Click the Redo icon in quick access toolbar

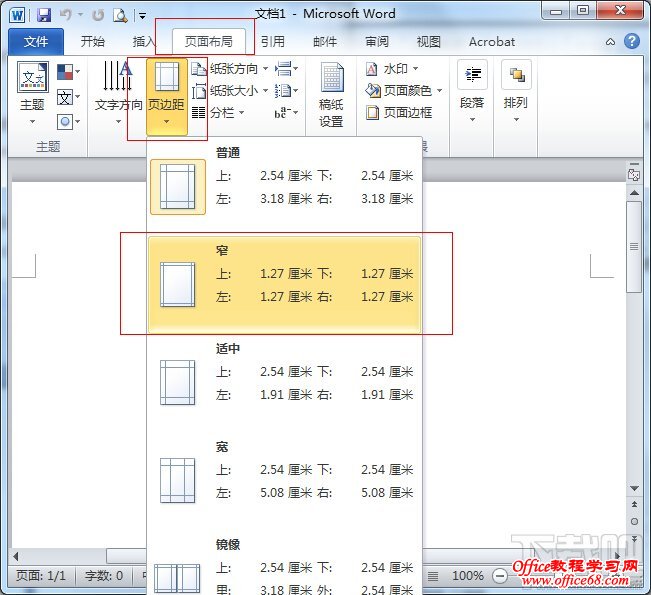click(x=98, y=15)
